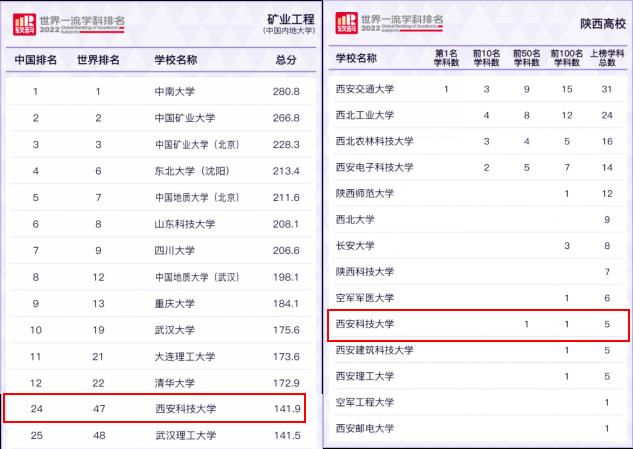Image resolution: width=633 pixels, height=449 pixels.
Task: Click highlighted 西安科技大学 in the mining ranking
Action: [x=185, y=409]
